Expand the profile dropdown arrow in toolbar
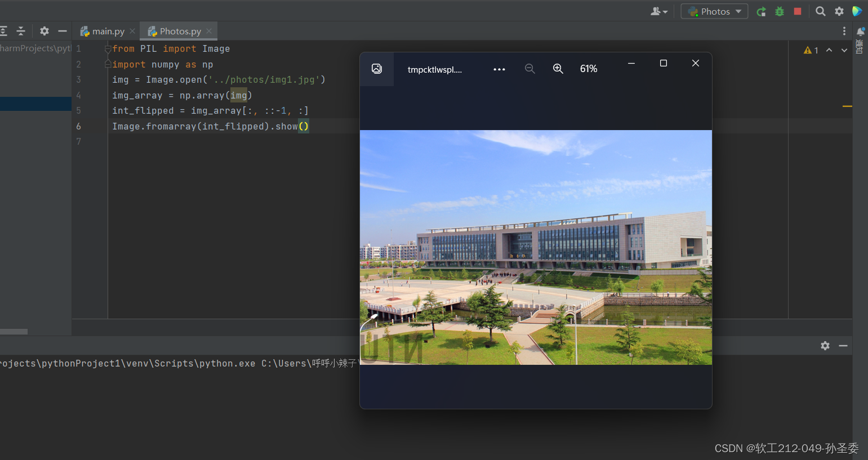This screenshot has height=460, width=868. click(665, 11)
